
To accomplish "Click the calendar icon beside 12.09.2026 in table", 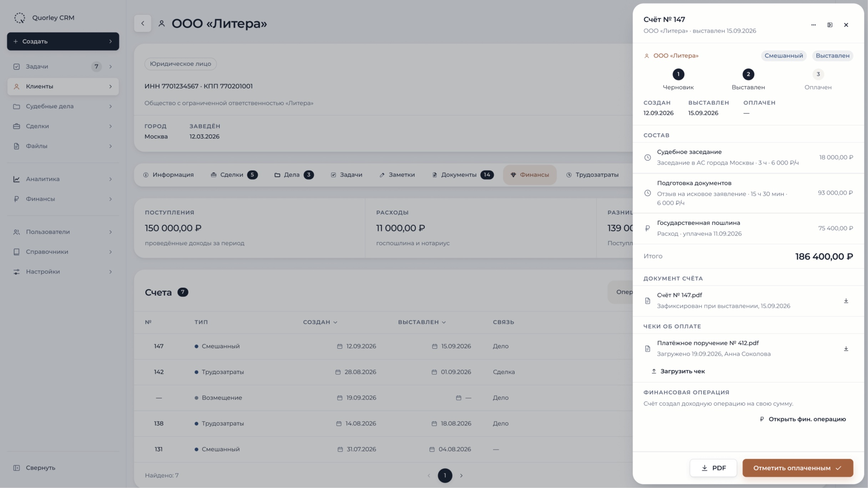I will pos(339,346).
